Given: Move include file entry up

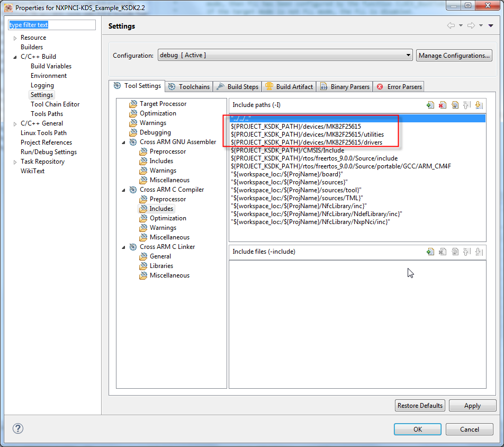Looking at the screenshot, I should 467,252.
